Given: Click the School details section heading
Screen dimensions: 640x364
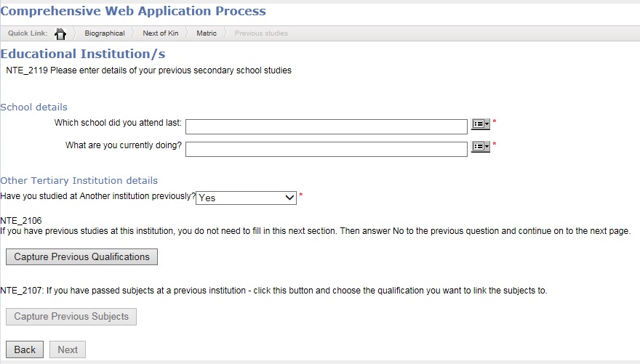Looking at the screenshot, I should (x=33, y=107).
